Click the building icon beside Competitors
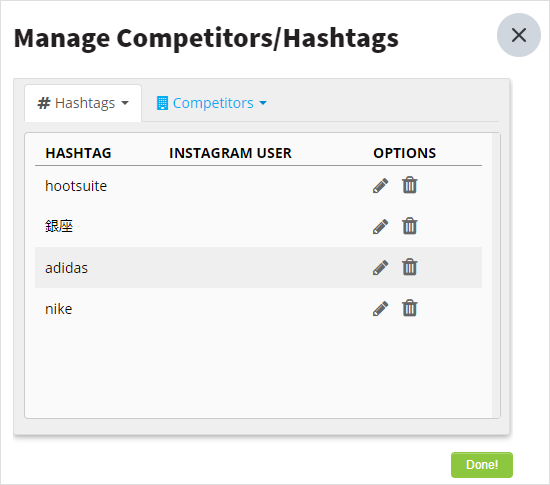This screenshot has width=550, height=485. 162,103
